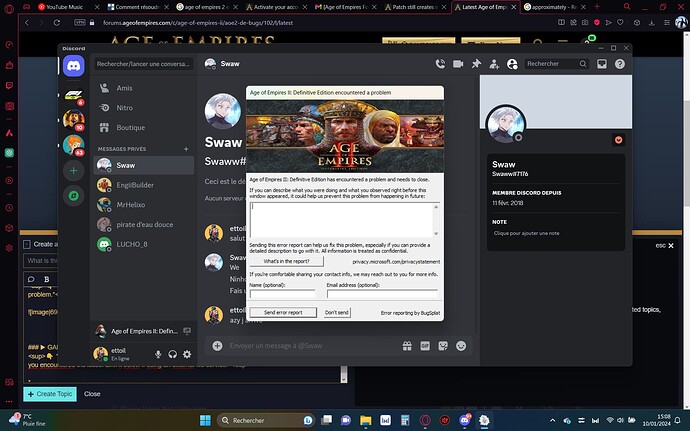The height and width of the screenshot is (431, 690).
Task: Click the Email address optional field
Action: tap(382, 294)
